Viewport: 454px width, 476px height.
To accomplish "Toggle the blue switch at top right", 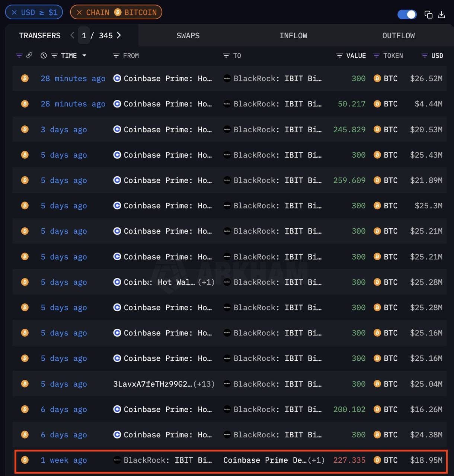I will click(x=407, y=15).
